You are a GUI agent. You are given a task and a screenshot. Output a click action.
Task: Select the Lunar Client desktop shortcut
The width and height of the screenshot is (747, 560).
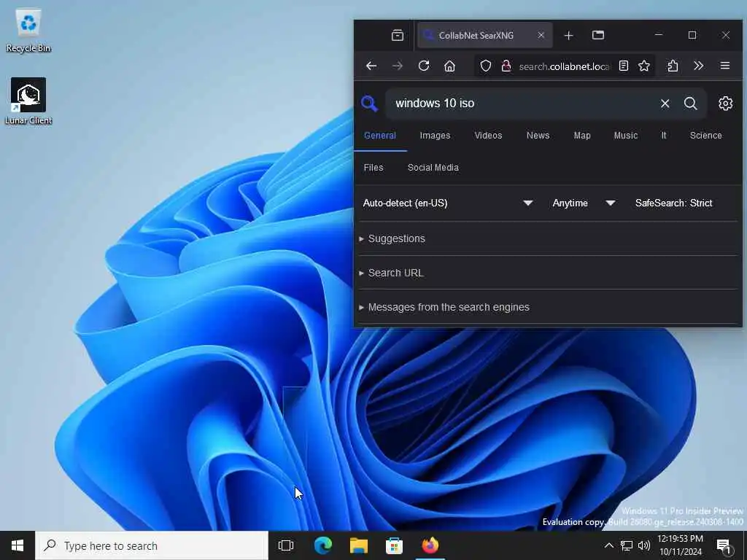tap(28, 101)
